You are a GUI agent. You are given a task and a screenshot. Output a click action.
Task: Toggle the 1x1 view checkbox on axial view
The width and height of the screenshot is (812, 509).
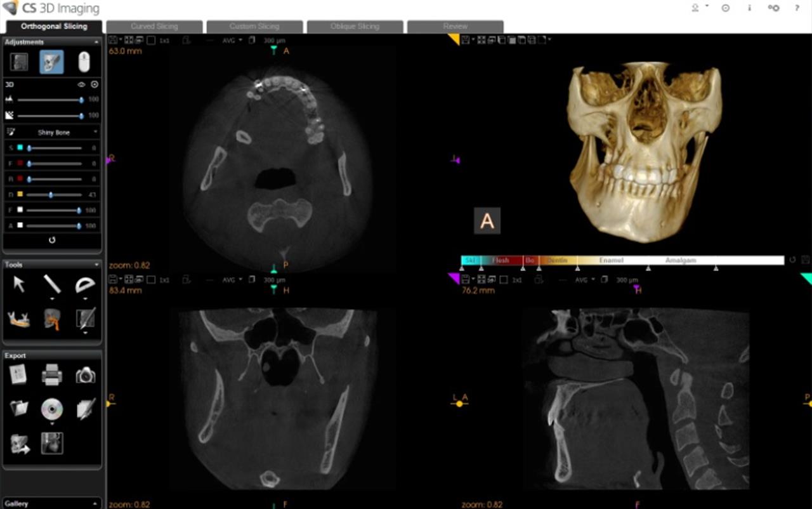click(x=152, y=40)
